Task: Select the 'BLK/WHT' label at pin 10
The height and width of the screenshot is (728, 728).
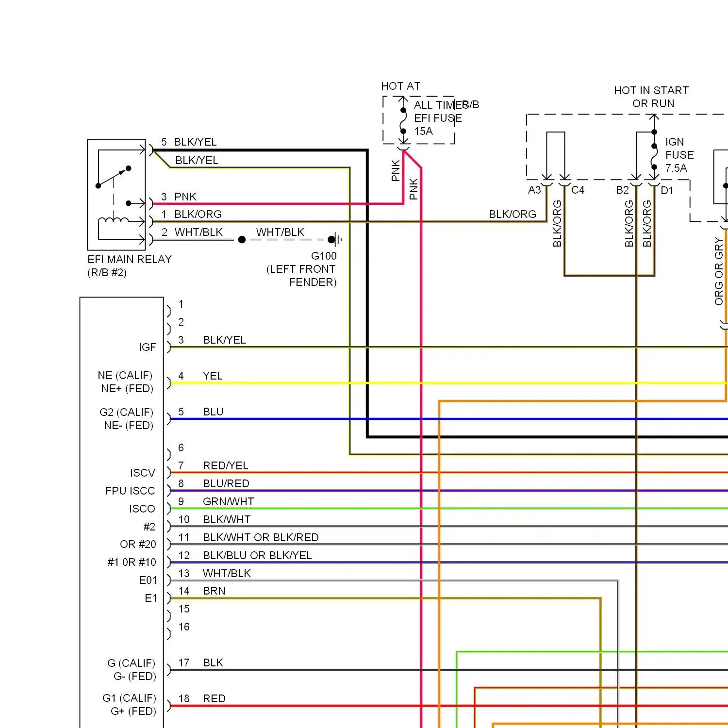Action: point(227,520)
